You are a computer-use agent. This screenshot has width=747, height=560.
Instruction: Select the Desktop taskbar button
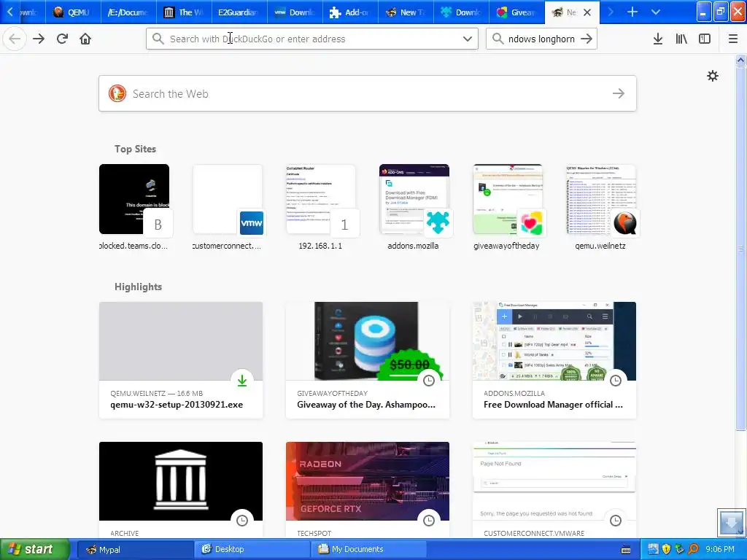252,549
